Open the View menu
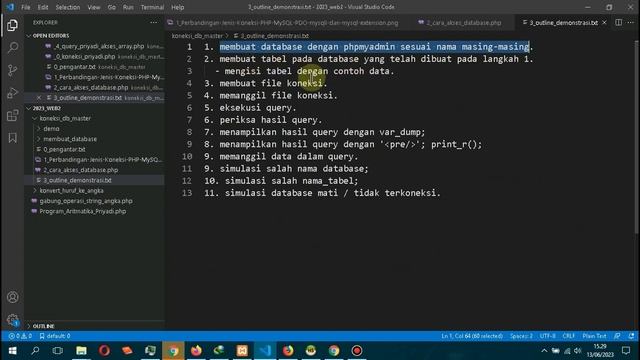 (x=94, y=7)
